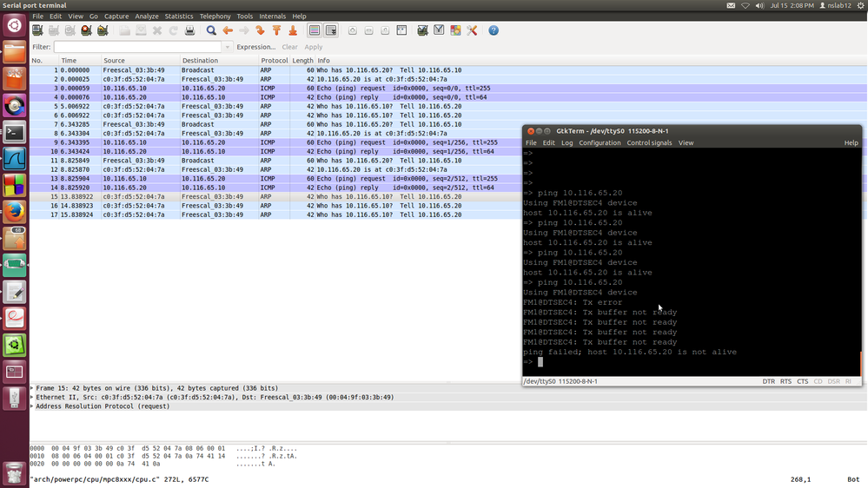The height and width of the screenshot is (488, 868).
Task: Toggle auto scroll in live capture
Action: tap(331, 30)
